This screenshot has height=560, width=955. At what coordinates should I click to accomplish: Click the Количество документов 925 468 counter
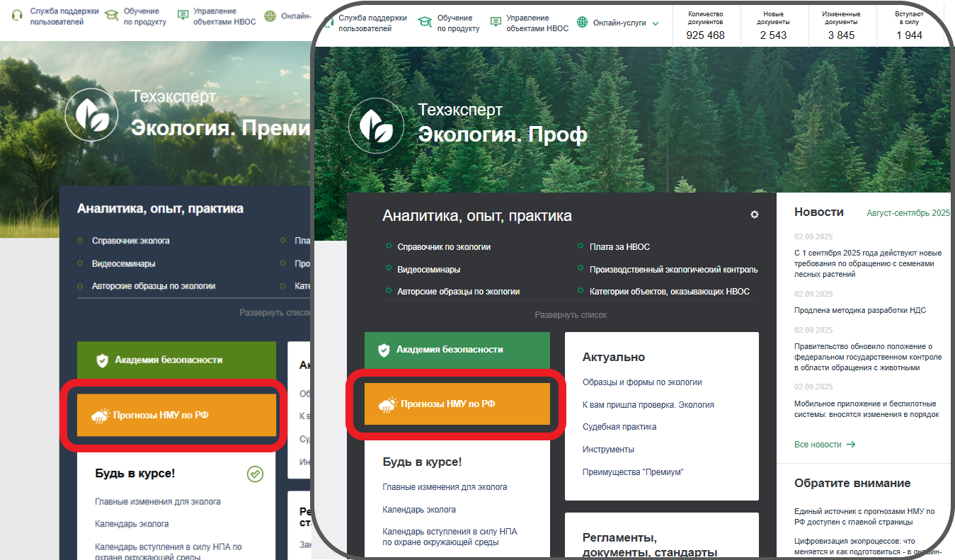(705, 25)
